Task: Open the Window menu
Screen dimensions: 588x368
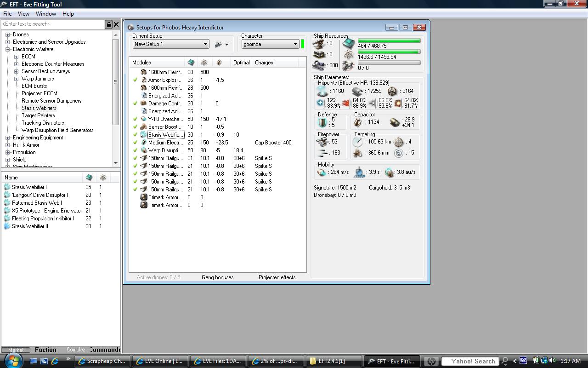Action: coord(46,14)
